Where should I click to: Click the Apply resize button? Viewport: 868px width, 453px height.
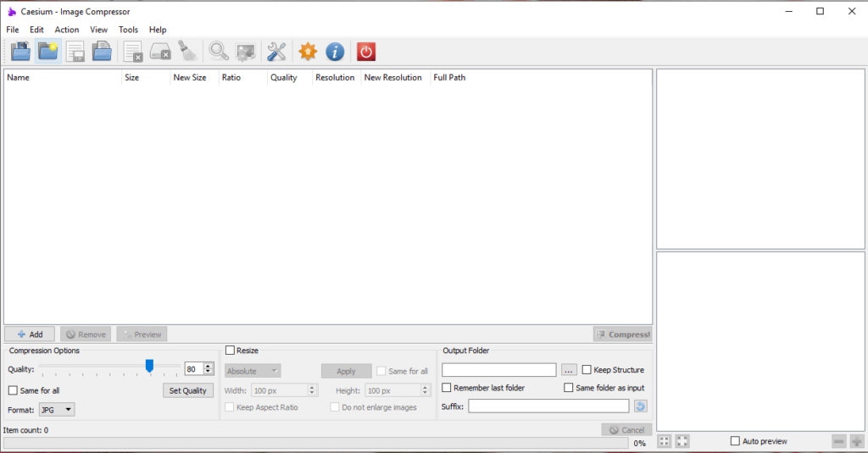tap(347, 371)
